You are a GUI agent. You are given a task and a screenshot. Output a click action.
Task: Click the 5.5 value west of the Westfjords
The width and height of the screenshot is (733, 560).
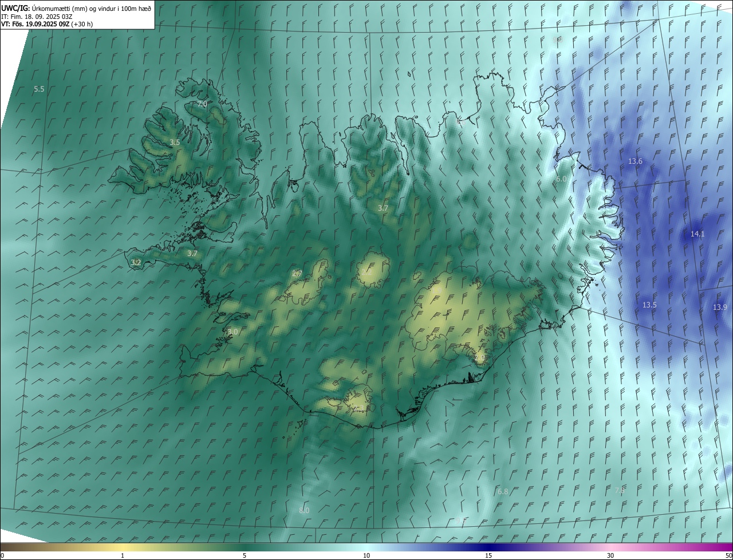[x=39, y=89]
